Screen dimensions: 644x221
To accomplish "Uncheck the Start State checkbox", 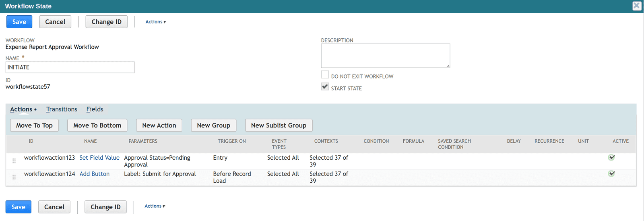I will (x=325, y=87).
